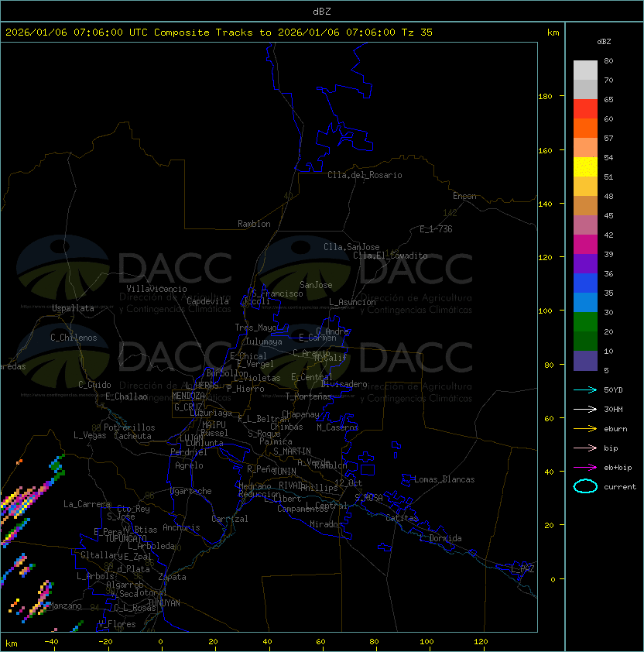Click the 'eb+bip' legend label

tap(618, 468)
